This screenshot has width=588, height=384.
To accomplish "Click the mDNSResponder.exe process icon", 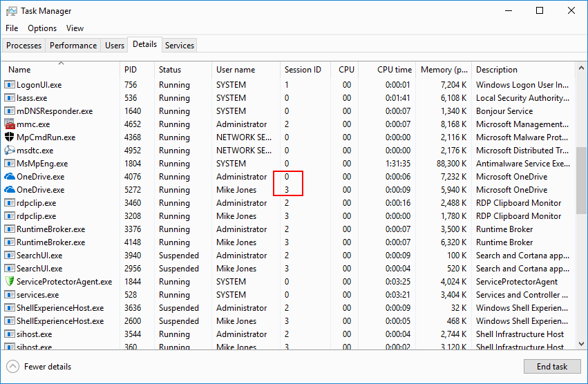I will click(10, 111).
